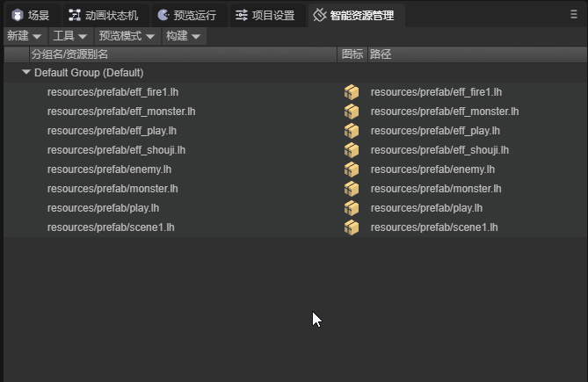Switch to the 动画状态机 tab

pyautogui.click(x=105, y=15)
